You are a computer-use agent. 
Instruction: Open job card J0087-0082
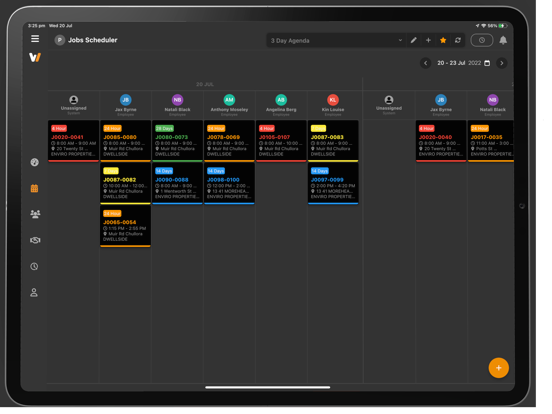tap(125, 183)
